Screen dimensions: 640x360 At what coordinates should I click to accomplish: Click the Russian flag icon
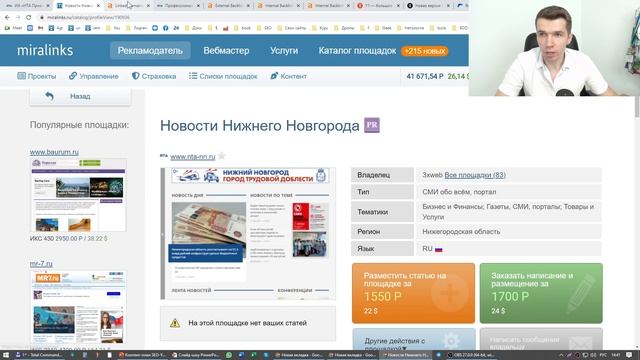tap(438, 249)
